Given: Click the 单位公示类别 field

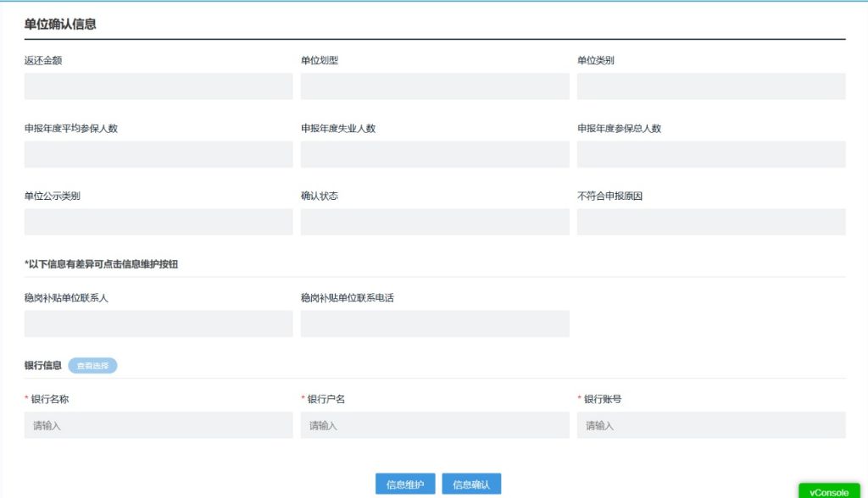Looking at the screenshot, I should 159,222.
